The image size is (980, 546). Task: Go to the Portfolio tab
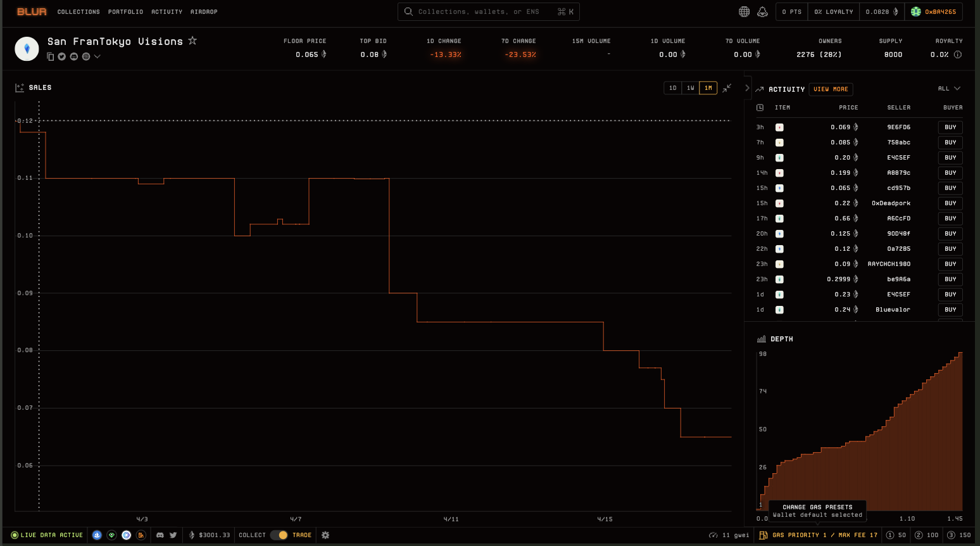tap(125, 11)
